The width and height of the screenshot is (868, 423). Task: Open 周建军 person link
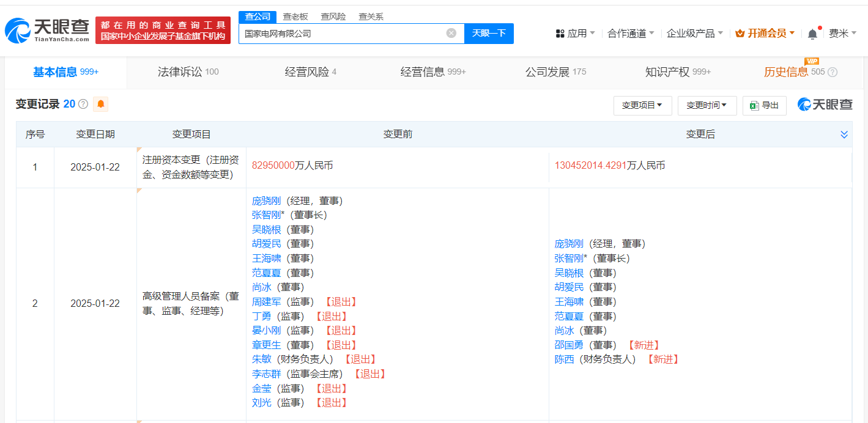point(267,301)
